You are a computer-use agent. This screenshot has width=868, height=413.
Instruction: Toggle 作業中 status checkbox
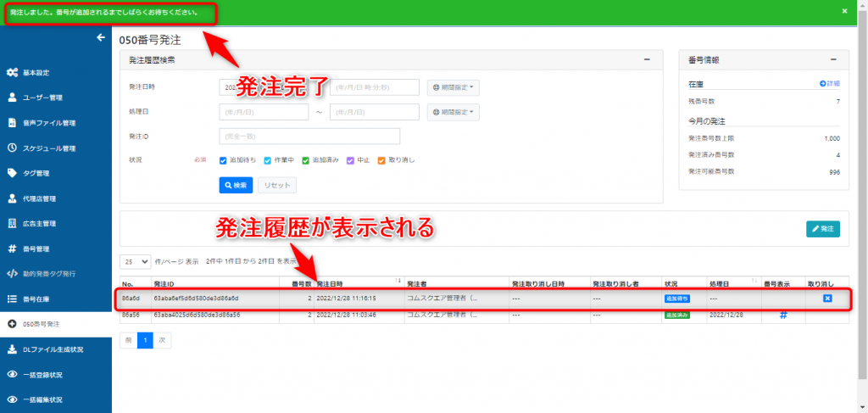[267, 160]
